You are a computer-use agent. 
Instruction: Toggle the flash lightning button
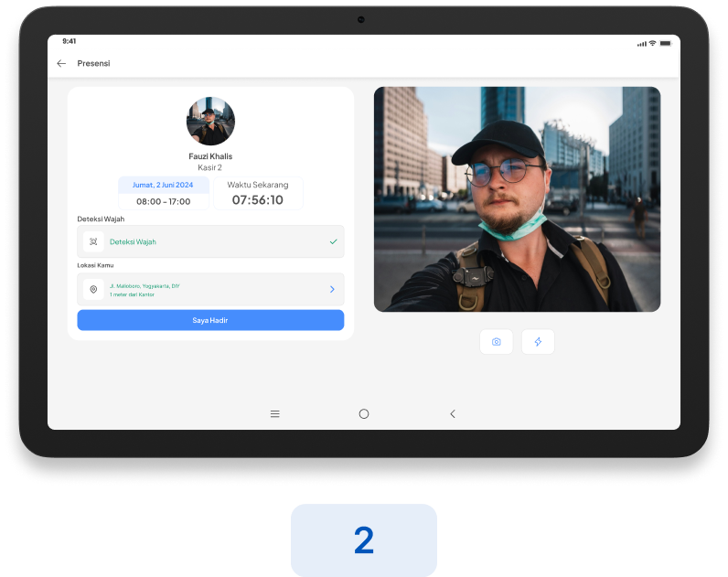tap(538, 342)
